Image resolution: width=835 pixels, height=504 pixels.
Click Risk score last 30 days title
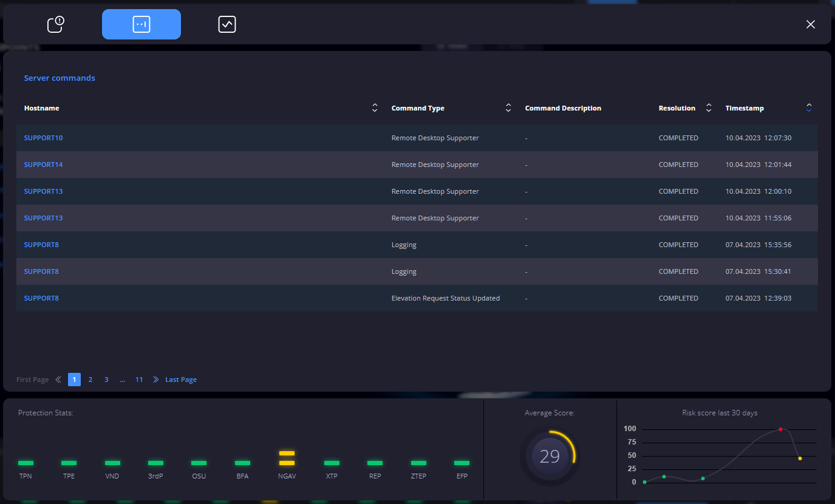(720, 413)
